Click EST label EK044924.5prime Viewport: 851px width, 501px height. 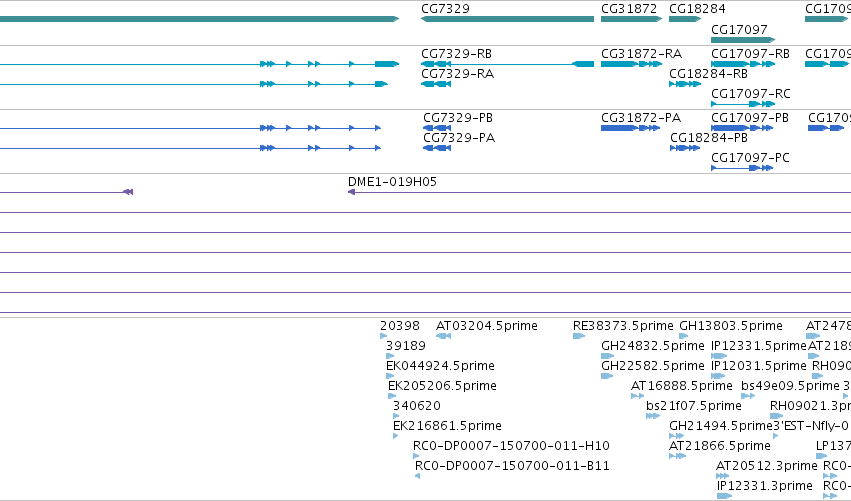[x=440, y=366]
